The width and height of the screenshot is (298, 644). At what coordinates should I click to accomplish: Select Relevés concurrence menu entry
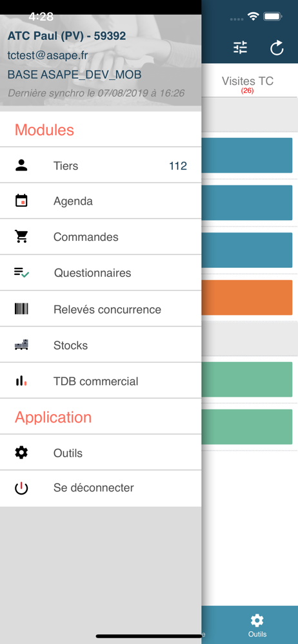pyautogui.click(x=101, y=309)
